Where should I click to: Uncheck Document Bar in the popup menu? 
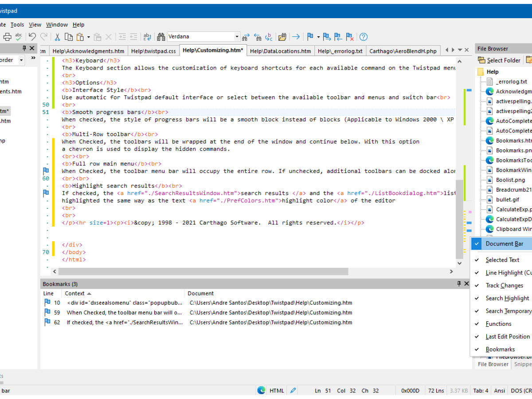coord(504,244)
